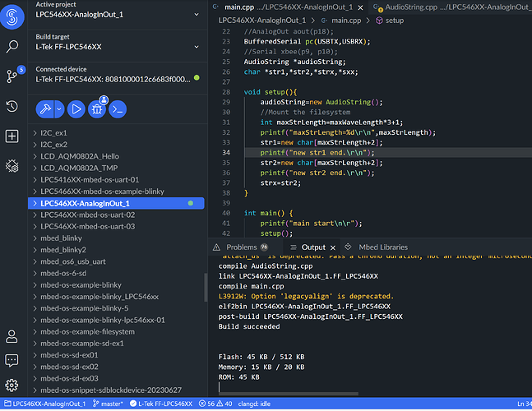Close the Output panel tab

coord(333,248)
